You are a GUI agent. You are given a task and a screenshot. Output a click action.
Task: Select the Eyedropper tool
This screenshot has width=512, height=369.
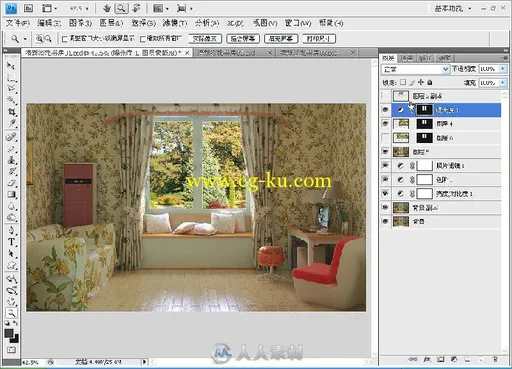click(11, 123)
